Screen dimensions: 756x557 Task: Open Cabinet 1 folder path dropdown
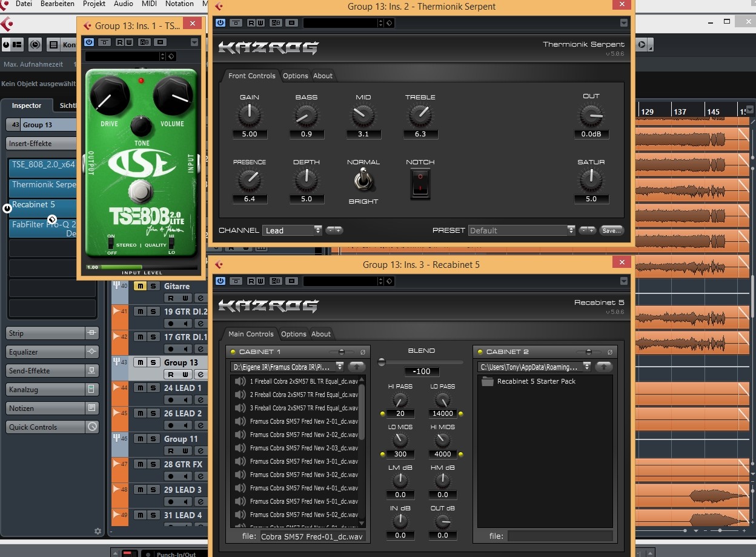tap(288, 367)
